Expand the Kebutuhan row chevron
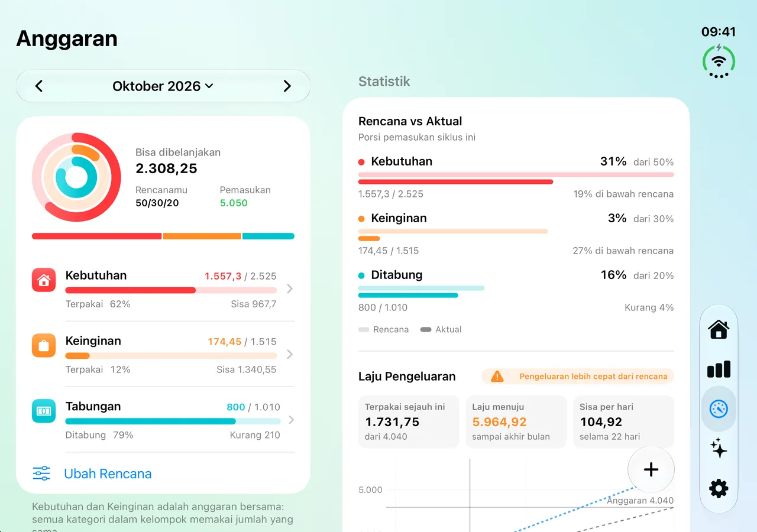The image size is (757, 532). pyautogui.click(x=289, y=288)
